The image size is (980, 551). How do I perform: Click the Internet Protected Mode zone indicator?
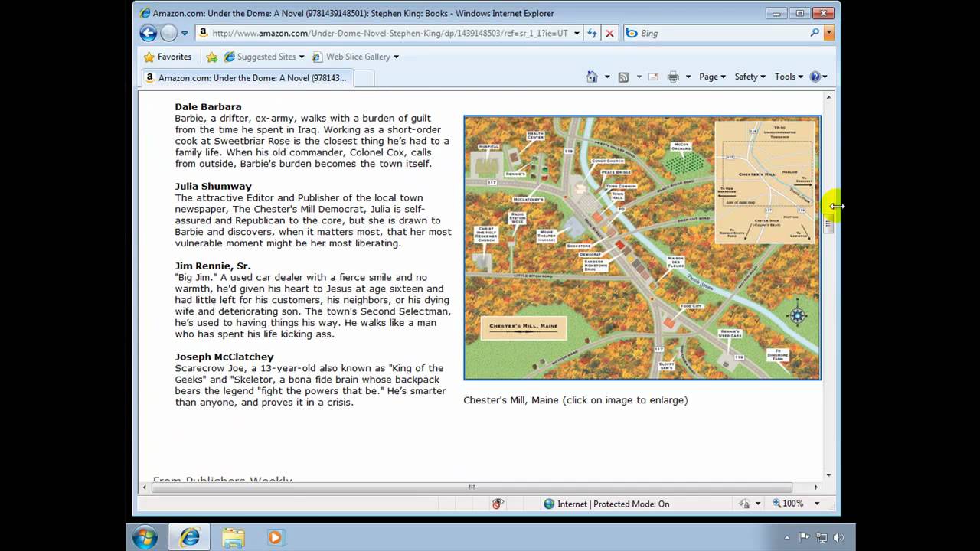[x=606, y=504]
